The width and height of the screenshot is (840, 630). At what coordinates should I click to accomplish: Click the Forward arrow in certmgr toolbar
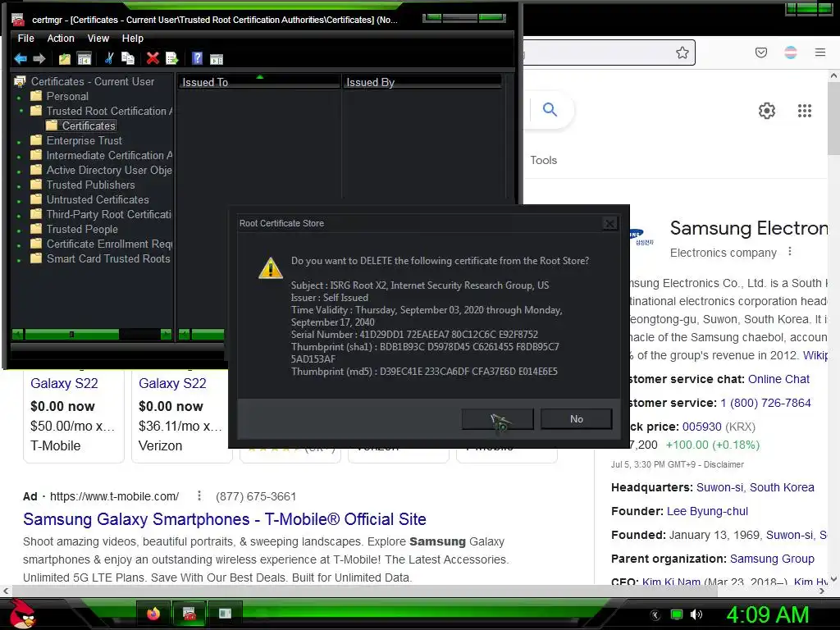(x=39, y=58)
